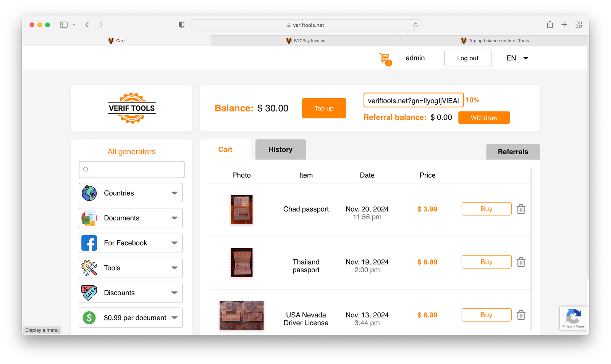Remove Thailand passport using its trash icon
The image size is (611, 364).
click(x=521, y=262)
